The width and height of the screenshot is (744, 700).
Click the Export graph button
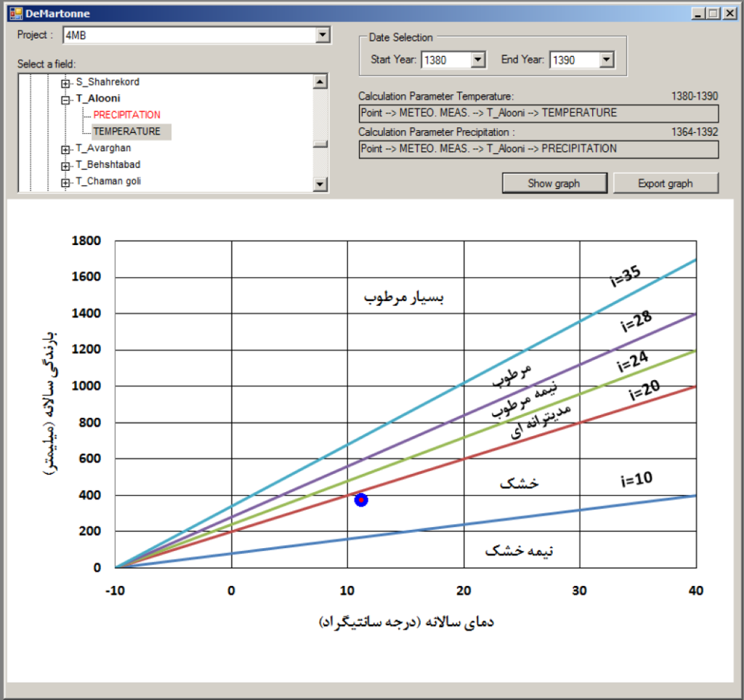665,183
